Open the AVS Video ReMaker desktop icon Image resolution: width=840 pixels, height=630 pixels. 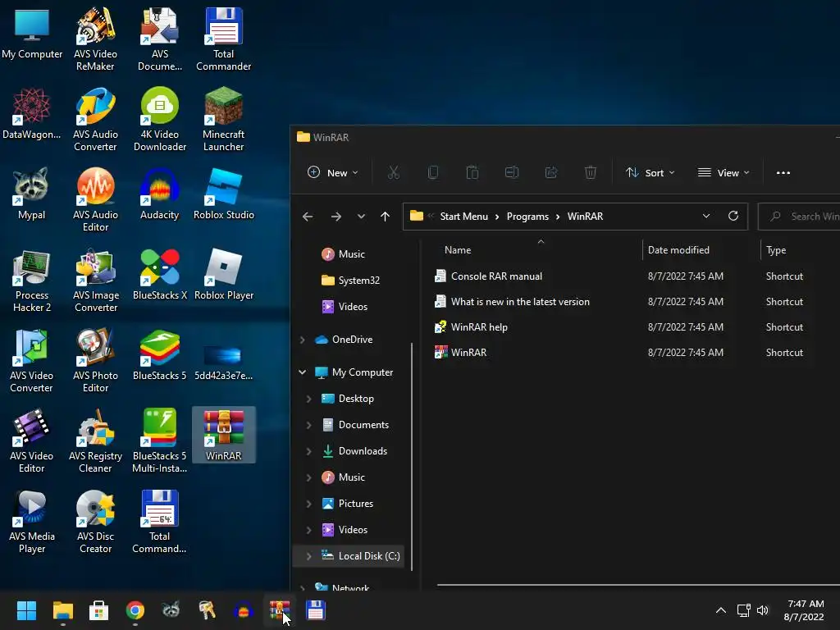tap(95, 39)
